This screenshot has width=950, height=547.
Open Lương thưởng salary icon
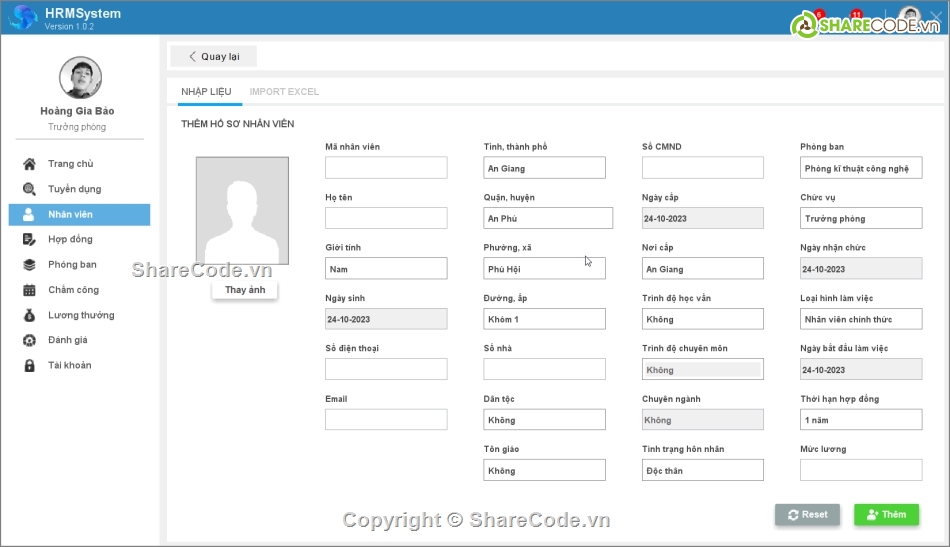29,315
